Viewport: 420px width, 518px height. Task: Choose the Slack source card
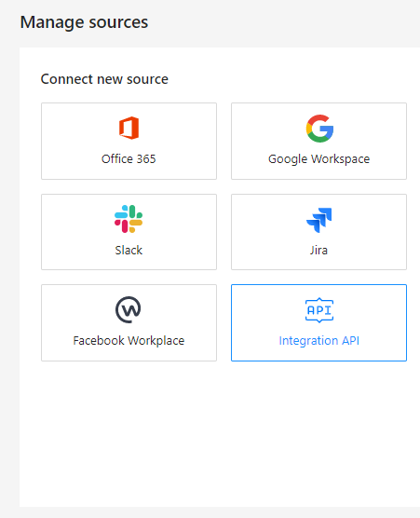click(x=129, y=232)
